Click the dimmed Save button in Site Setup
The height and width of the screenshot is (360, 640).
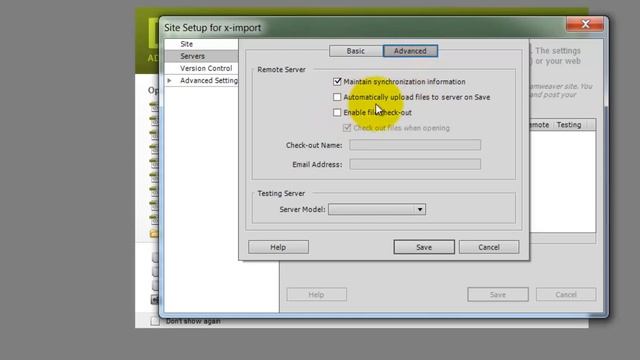[x=498, y=294]
